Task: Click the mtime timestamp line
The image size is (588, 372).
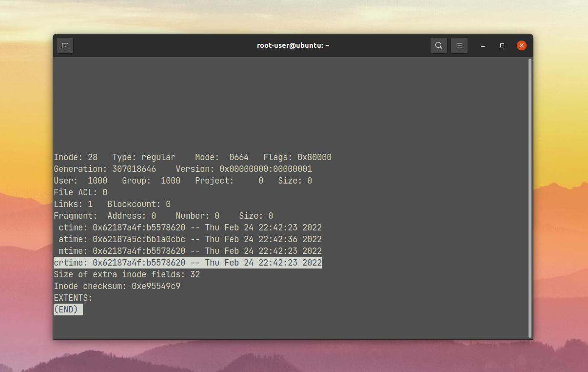Action: click(x=190, y=251)
